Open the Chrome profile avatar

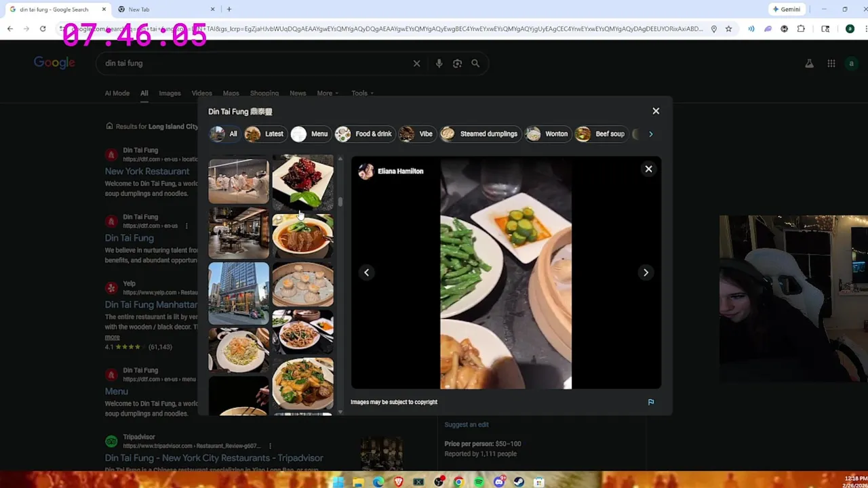point(850,28)
